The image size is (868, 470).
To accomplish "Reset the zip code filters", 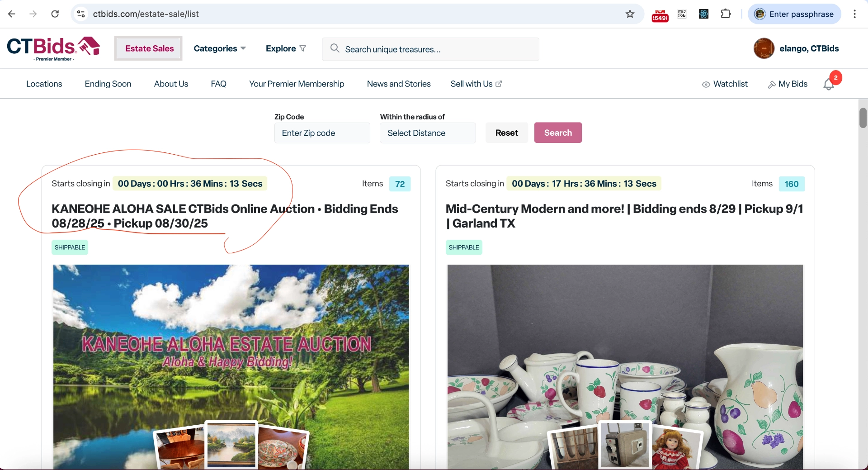I will 506,133.
